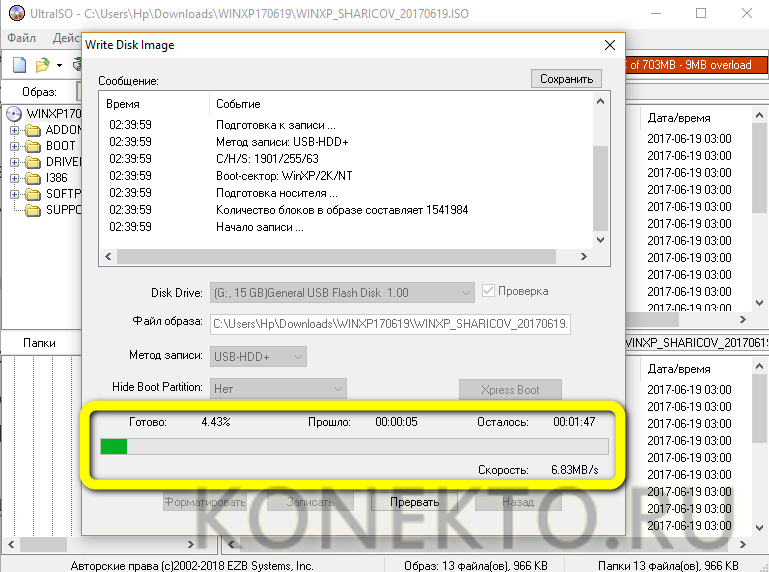769x572 pixels.
Task: Click the 'Подготовка носителя ...' log row
Action: tap(346, 193)
